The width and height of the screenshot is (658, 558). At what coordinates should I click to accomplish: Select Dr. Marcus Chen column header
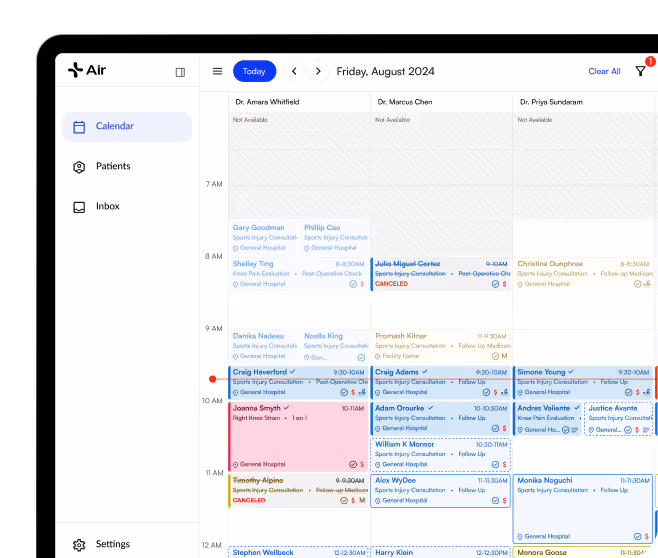(405, 102)
